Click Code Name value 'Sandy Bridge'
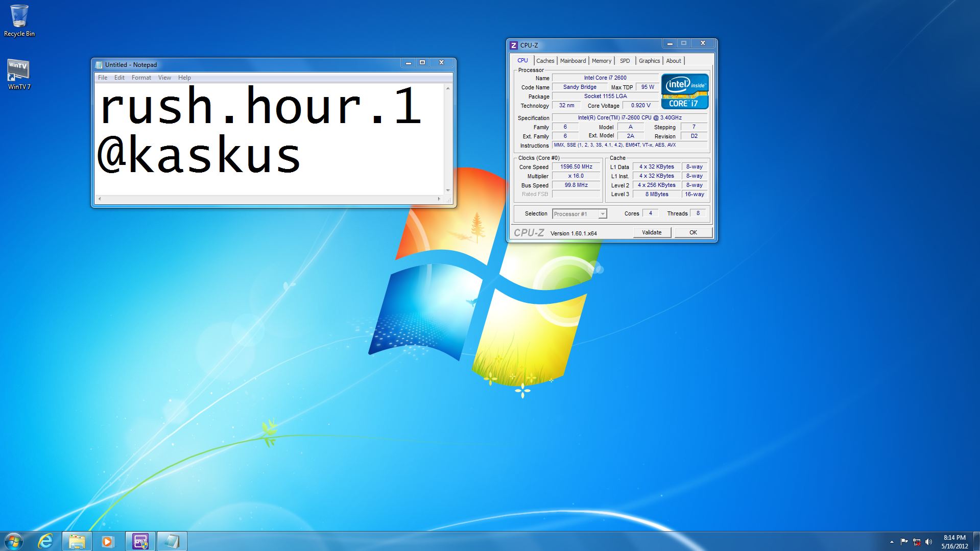Image resolution: width=980 pixels, height=551 pixels. 580,87
